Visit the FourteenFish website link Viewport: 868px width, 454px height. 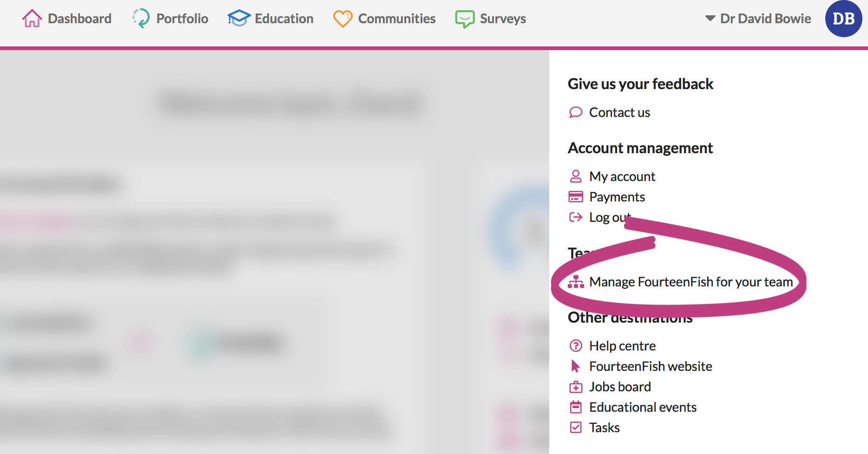pos(651,366)
